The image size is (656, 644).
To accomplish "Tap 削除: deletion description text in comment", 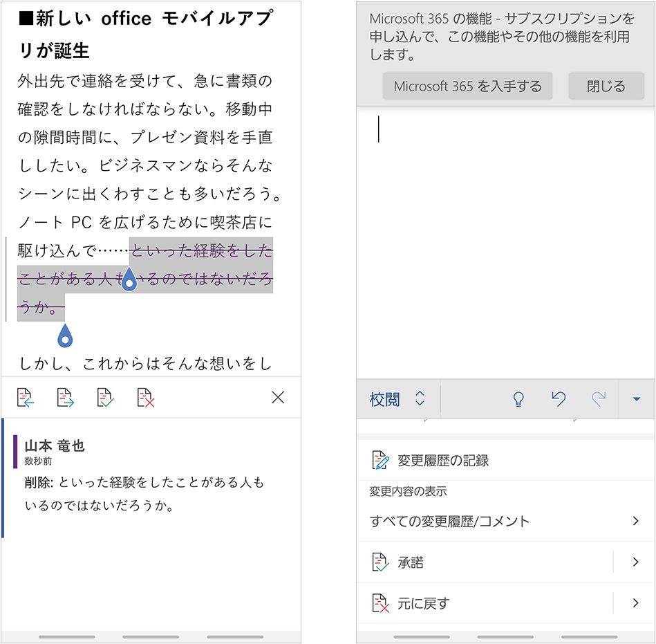I will pos(144,494).
